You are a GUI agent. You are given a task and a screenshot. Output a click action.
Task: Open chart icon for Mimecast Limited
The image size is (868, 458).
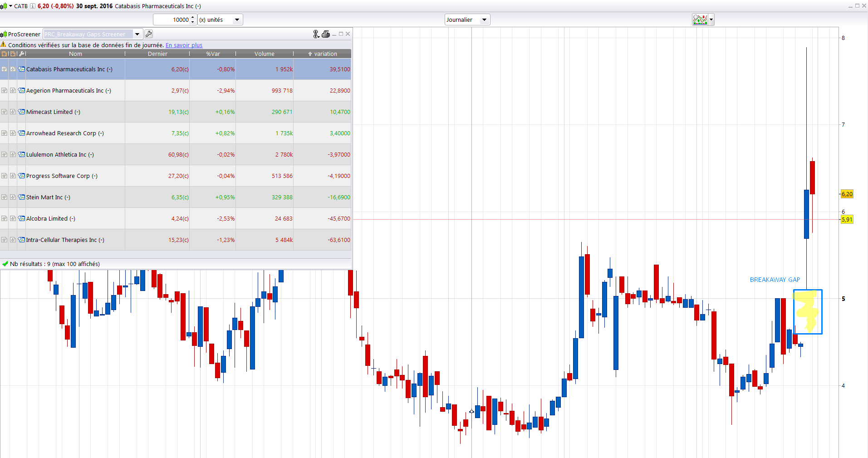[21, 112]
